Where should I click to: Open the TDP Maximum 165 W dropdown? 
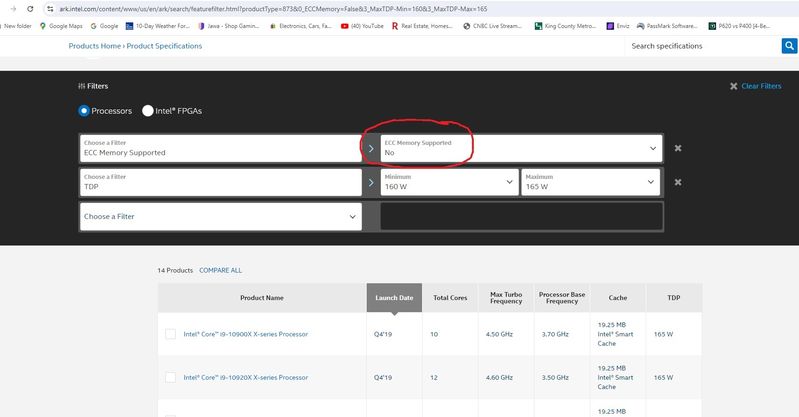point(591,182)
